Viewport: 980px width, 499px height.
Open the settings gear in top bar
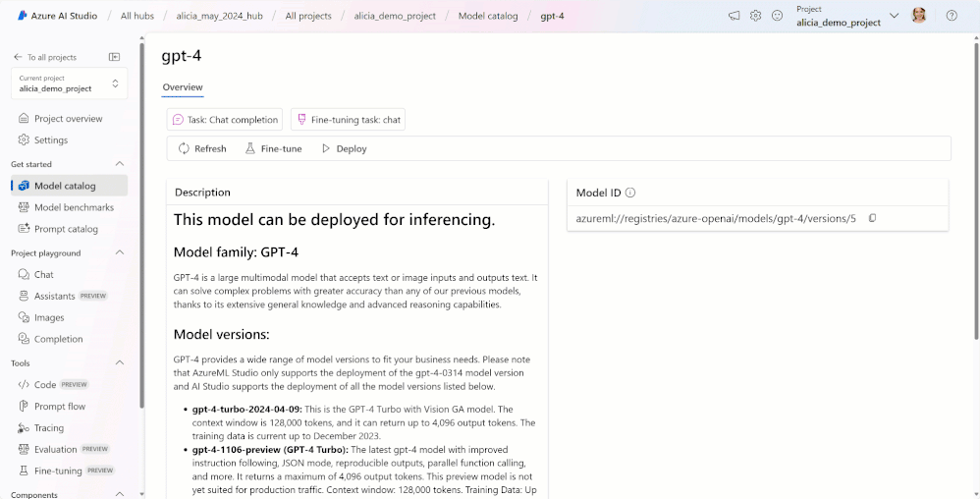click(x=756, y=16)
